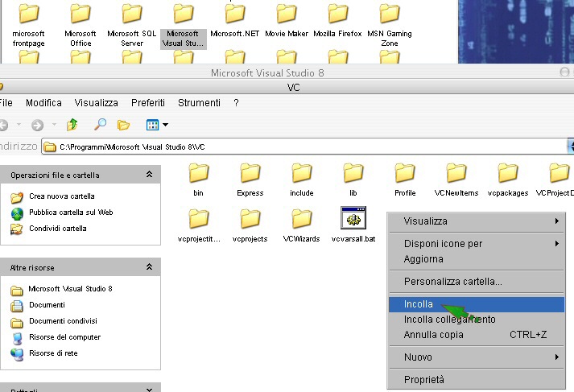Click the Forward navigation arrow

37,126
